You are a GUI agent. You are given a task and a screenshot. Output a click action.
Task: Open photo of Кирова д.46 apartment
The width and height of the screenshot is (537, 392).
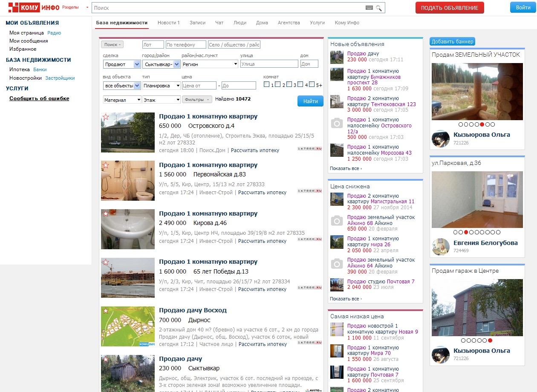point(128,229)
